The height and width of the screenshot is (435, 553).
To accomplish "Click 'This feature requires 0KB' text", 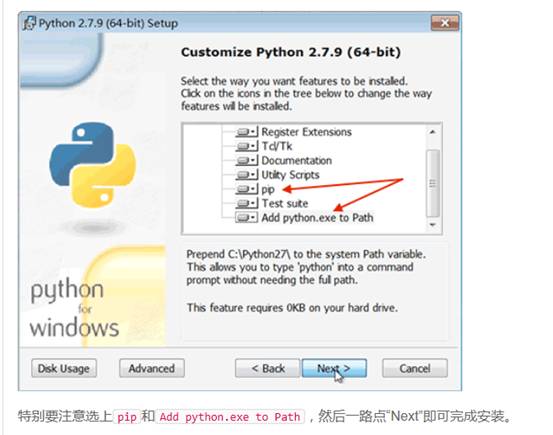I will click(292, 308).
